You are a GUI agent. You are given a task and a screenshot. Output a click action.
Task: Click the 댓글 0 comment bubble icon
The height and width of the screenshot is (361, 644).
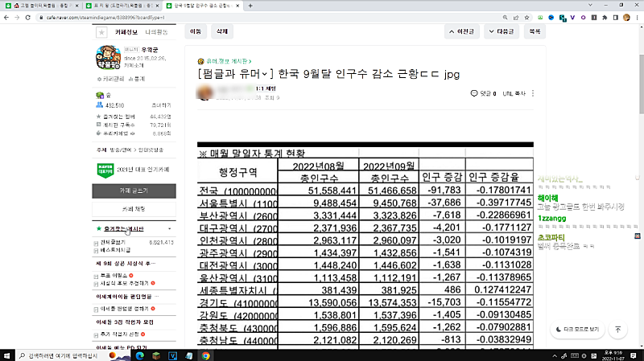pyautogui.click(x=473, y=93)
